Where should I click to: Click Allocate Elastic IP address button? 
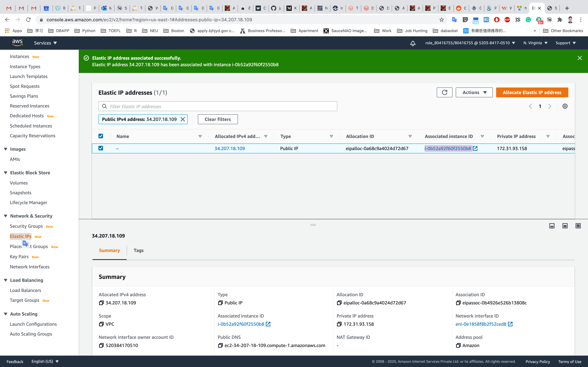click(x=532, y=92)
